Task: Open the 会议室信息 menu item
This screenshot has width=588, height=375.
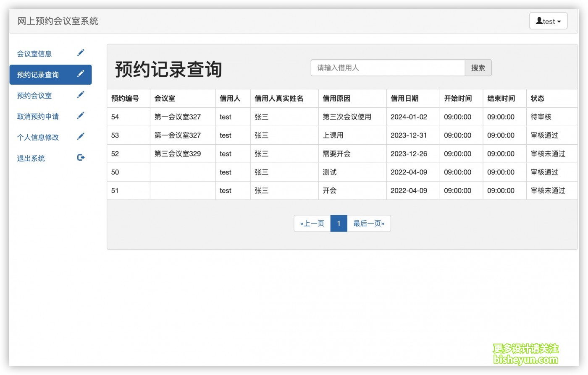Action: pos(34,54)
